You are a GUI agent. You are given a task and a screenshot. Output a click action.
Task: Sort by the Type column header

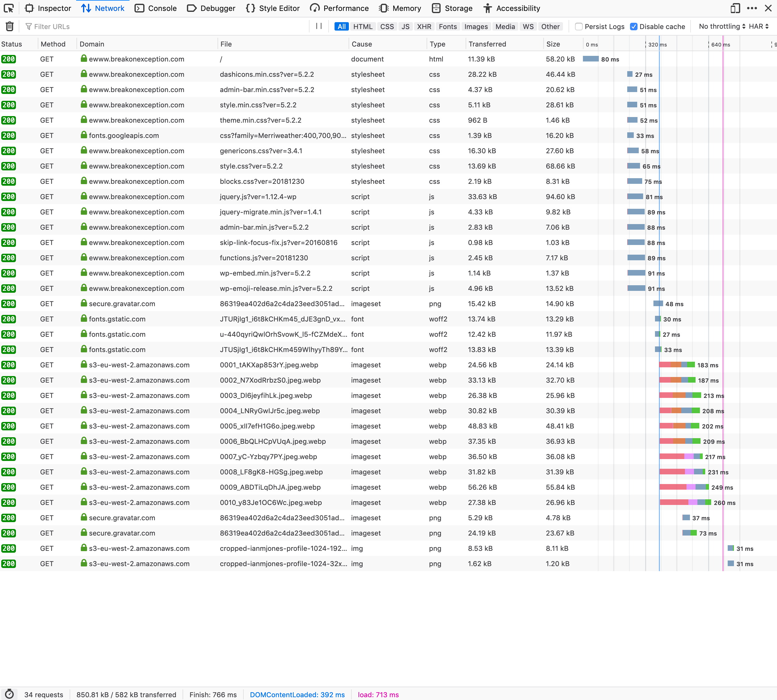[x=446, y=44]
